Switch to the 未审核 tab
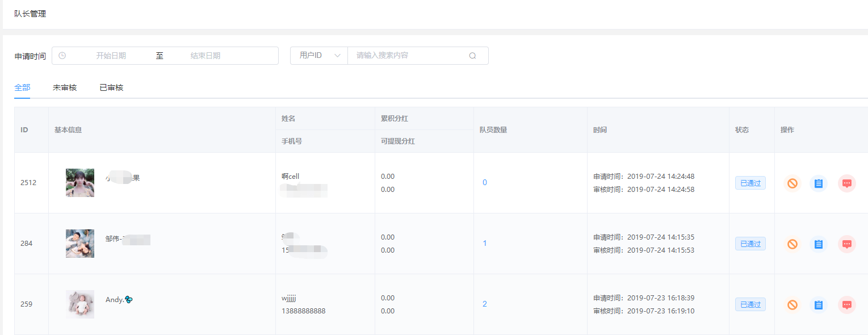 (x=65, y=87)
